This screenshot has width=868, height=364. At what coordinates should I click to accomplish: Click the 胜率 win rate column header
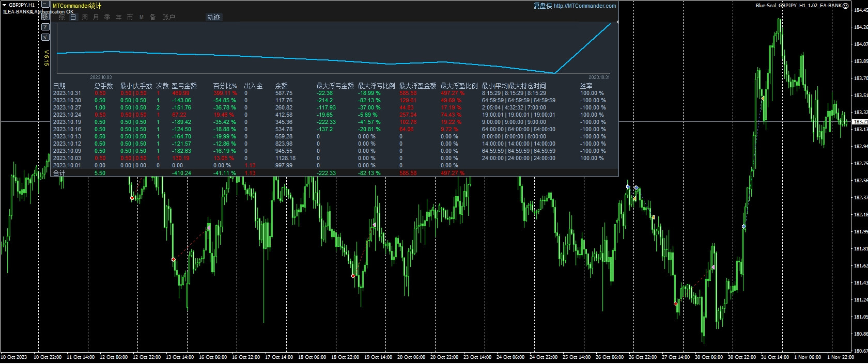586,86
